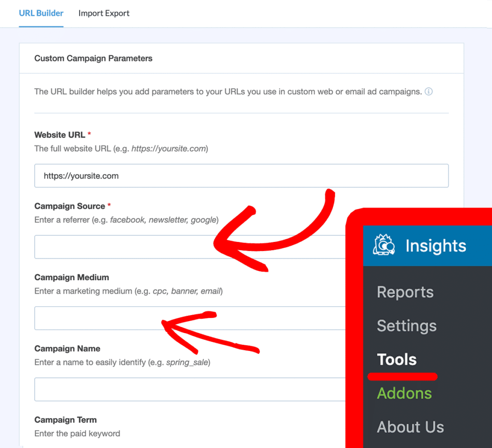The height and width of the screenshot is (448, 492).
Task: Click the Insights highlighted sidebar header
Action: coord(435,245)
